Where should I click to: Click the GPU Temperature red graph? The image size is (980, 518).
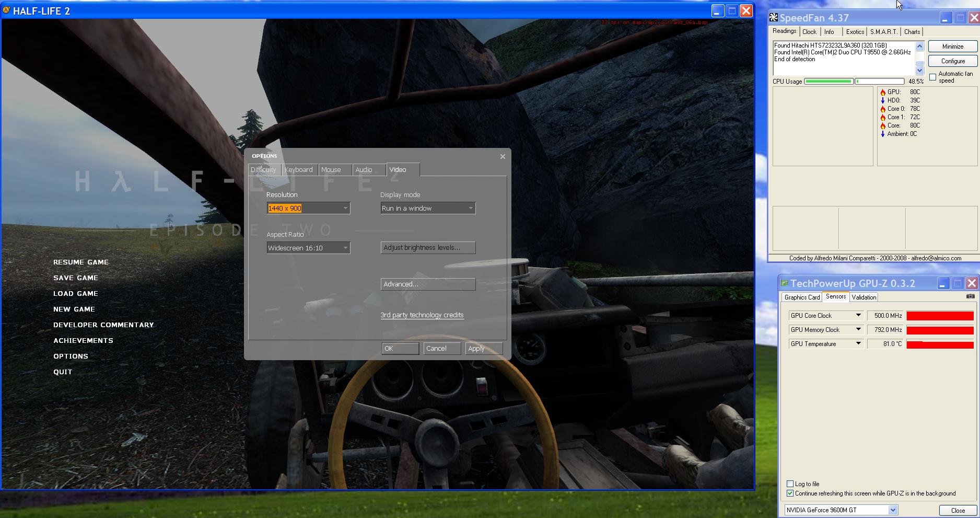[940, 344]
